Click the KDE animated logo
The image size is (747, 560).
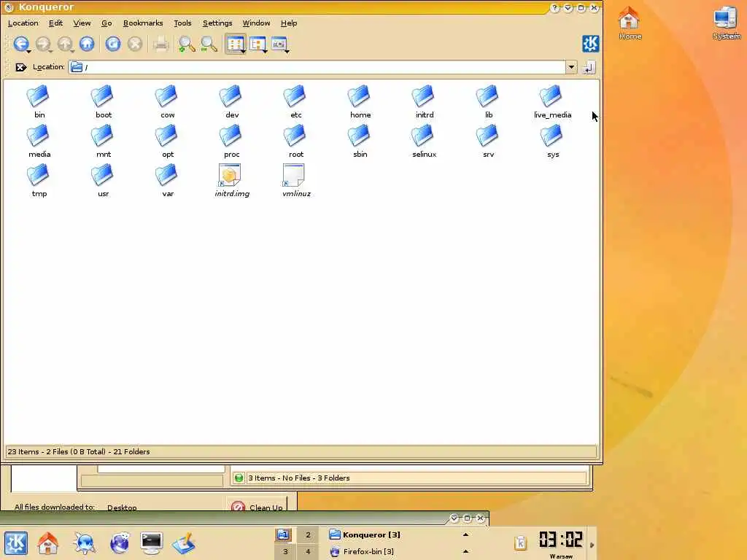(x=590, y=44)
